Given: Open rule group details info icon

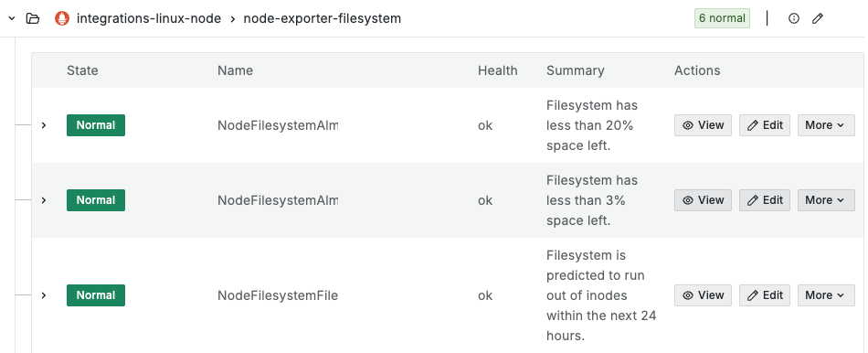Looking at the screenshot, I should coord(794,18).
